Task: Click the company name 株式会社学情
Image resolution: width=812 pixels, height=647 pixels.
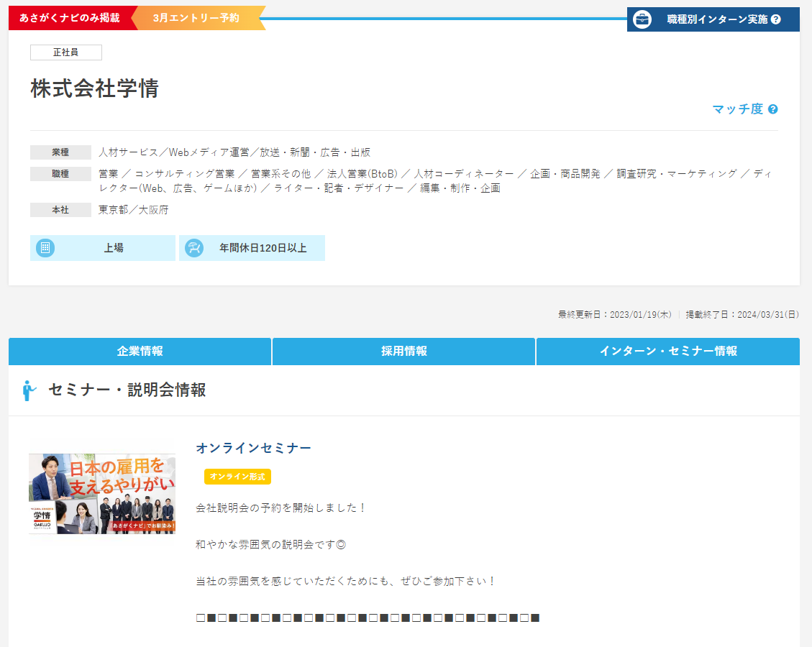Action: pyautogui.click(x=95, y=88)
